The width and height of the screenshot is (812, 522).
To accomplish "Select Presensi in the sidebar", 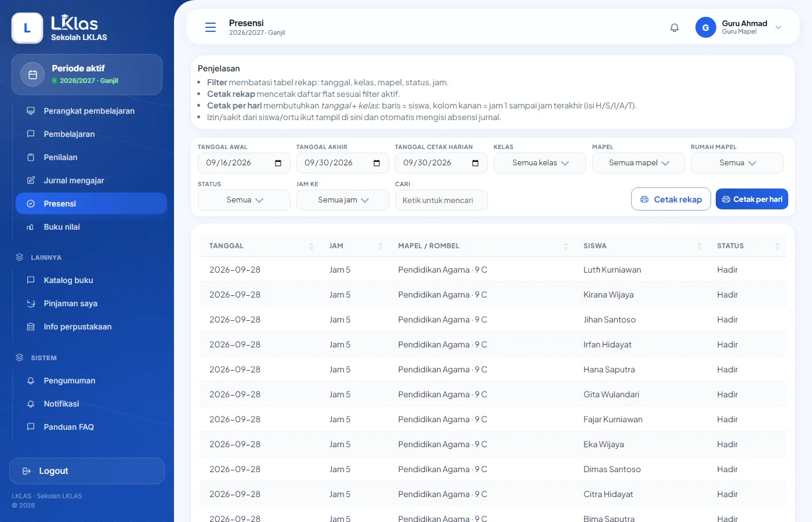I will point(92,204).
